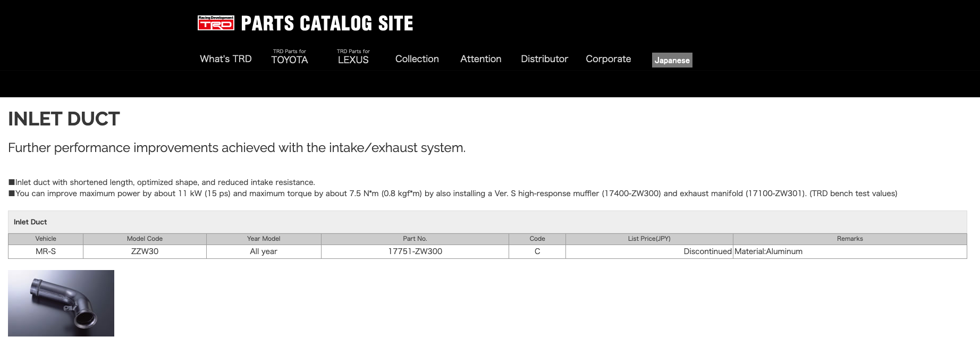The width and height of the screenshot is (980, 345).
Task: Click the Remarks column header
Action: point(850,239)
